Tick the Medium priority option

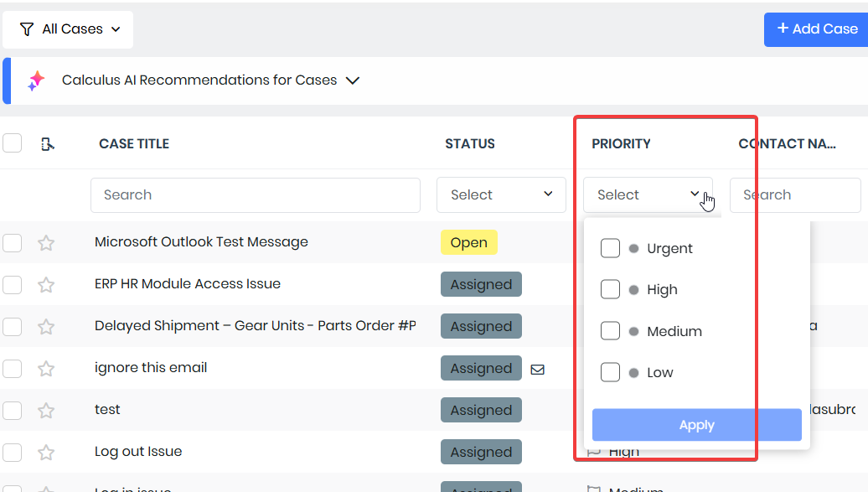[x=610, y=331]
